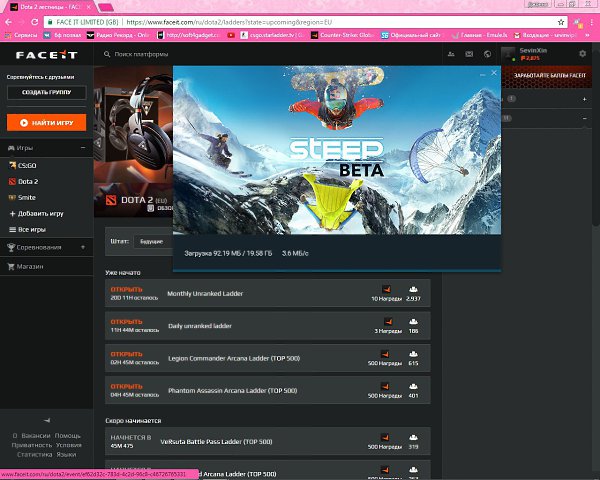Bookmark page with the star icon
The width and height of the screenshot is (600, 480).
[561, 22]
